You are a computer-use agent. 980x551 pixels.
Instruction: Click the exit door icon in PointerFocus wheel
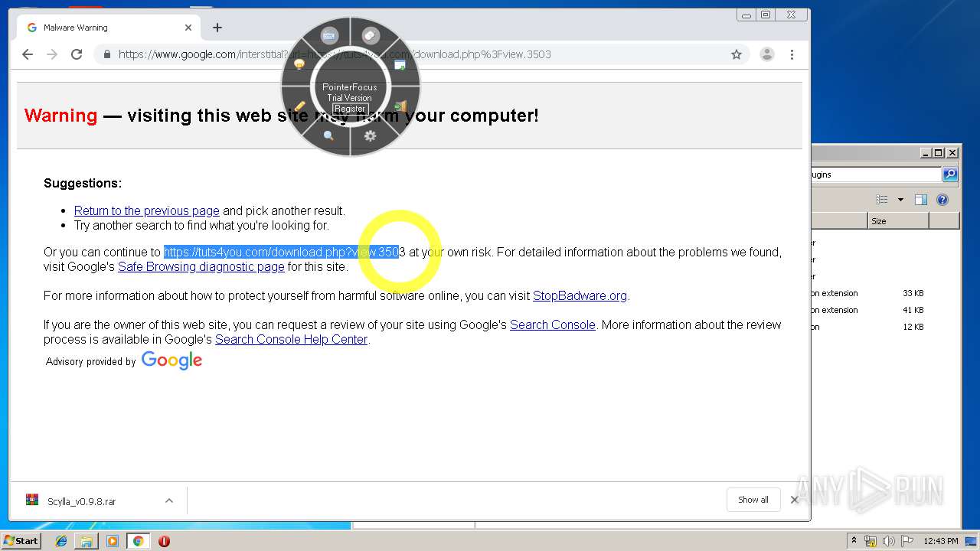pyautogui.click(x=400, y=107)
